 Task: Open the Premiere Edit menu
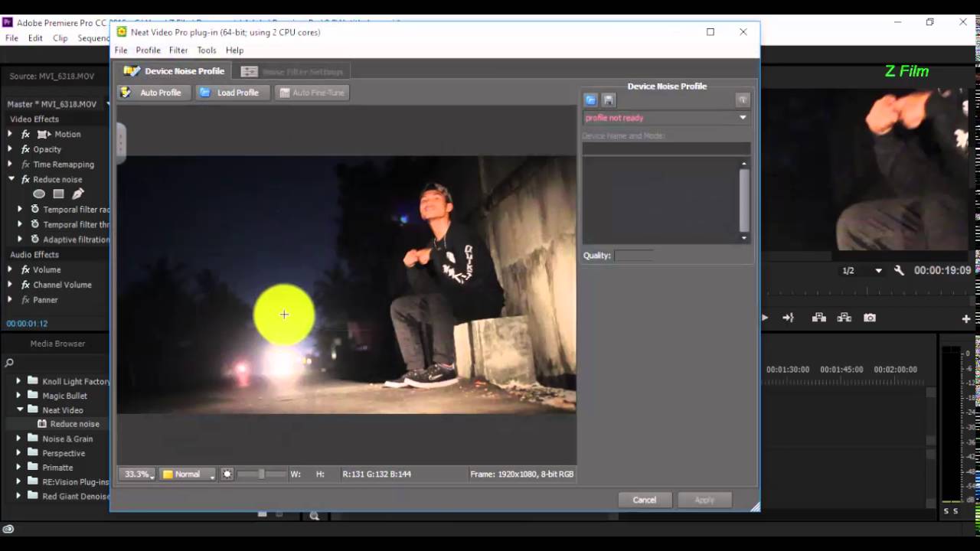(35, 38)
